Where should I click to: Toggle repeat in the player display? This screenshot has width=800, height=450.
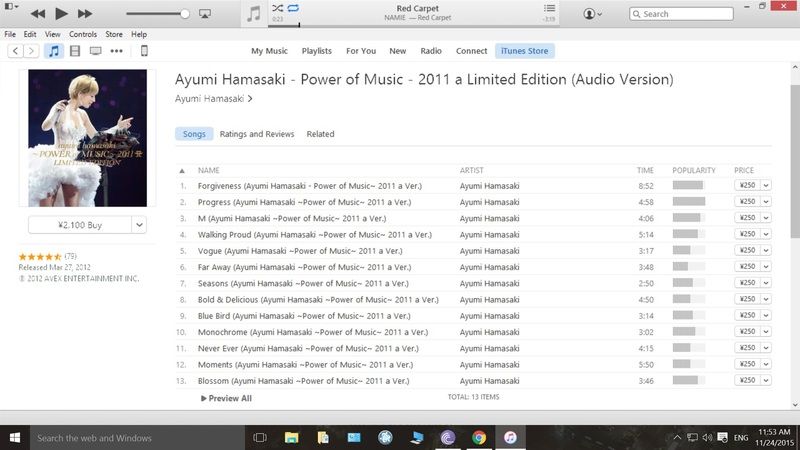tap(293, 8)
